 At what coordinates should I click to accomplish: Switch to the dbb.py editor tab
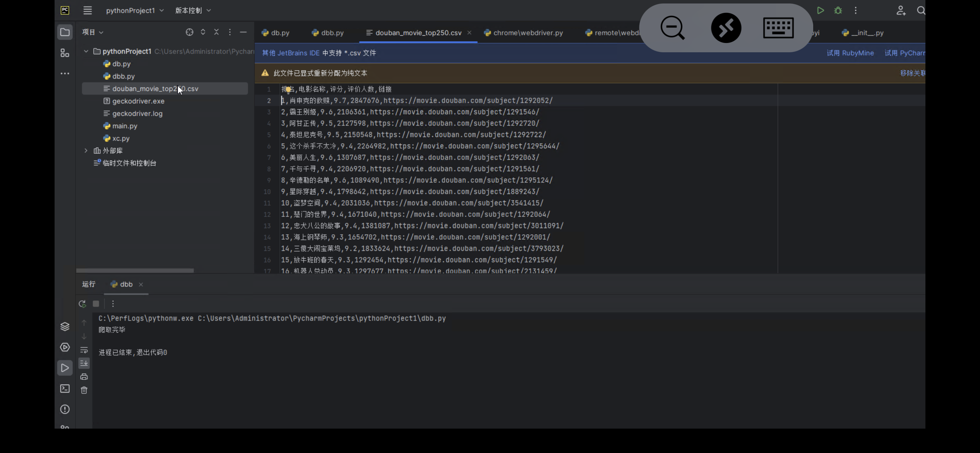click(328, 33)
